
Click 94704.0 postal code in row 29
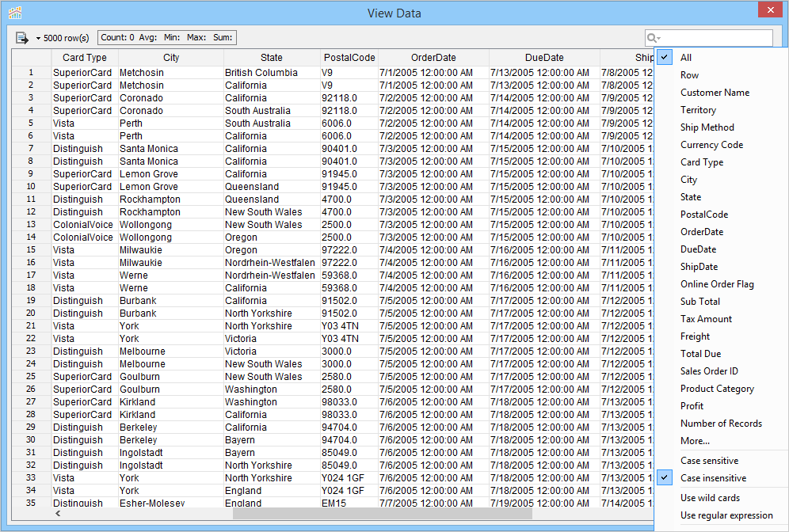pos(349,427)
